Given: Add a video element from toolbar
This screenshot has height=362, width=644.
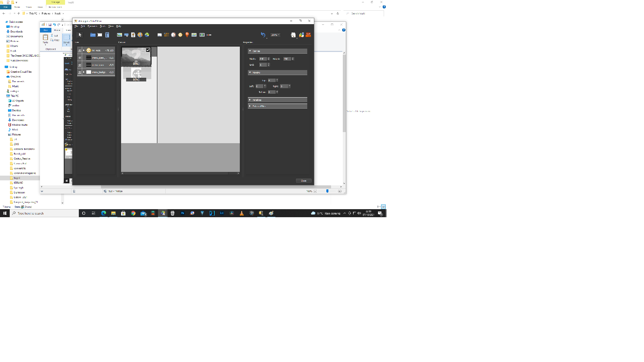Looking at the screenshot, I should (x=202, y=35).
